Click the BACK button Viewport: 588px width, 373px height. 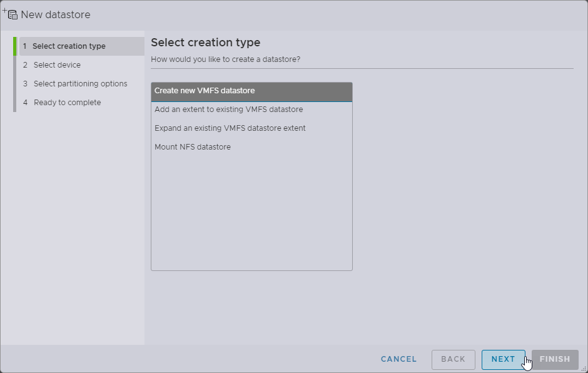453,359
